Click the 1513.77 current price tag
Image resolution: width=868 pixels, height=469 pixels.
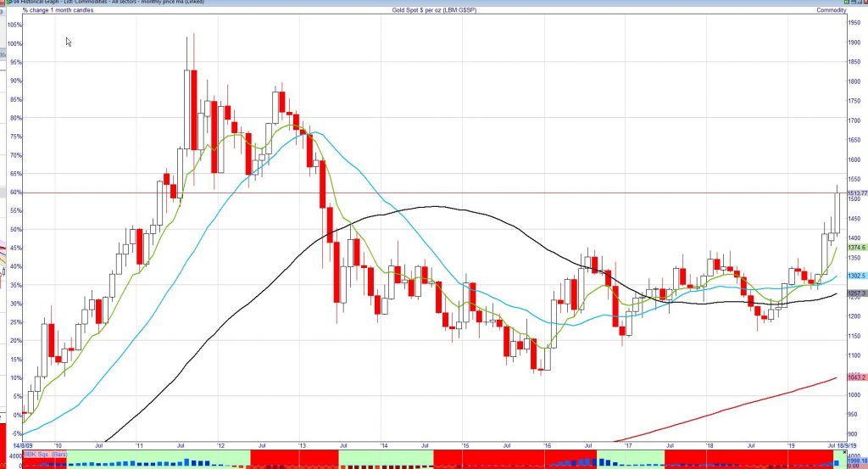tap(857, 193)
